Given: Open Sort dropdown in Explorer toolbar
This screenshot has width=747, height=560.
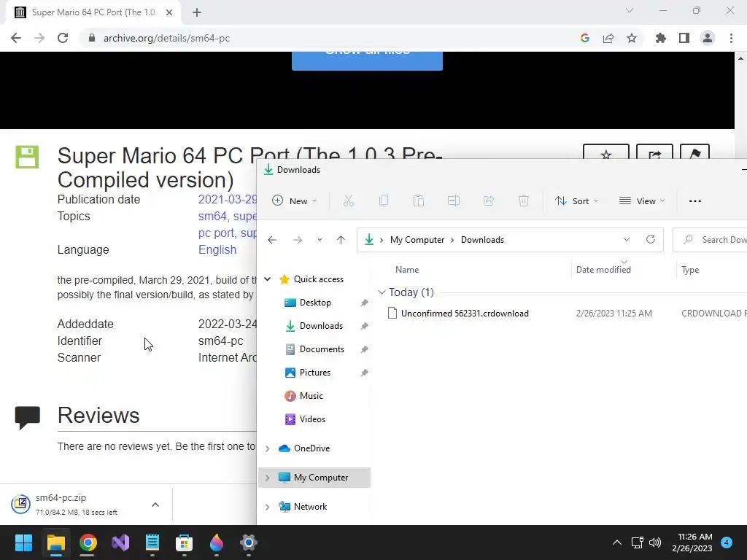Looking at the screenshot, I should (x=576, y=201).
